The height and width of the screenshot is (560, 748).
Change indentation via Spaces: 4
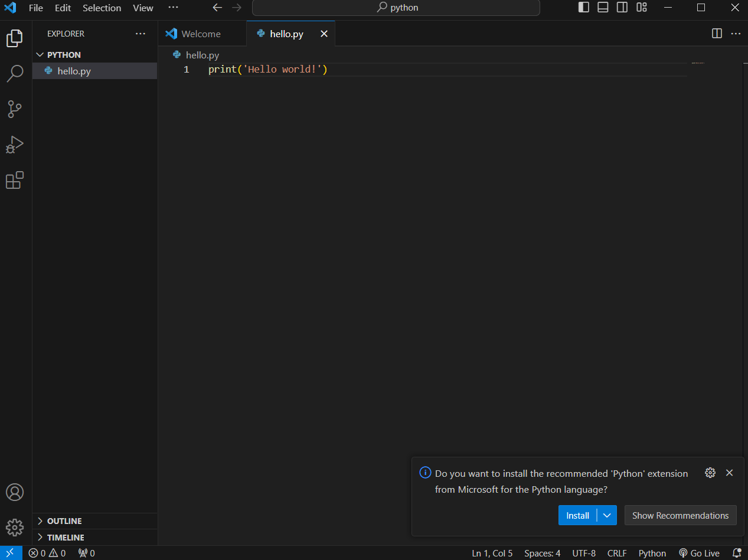point(543,553)
